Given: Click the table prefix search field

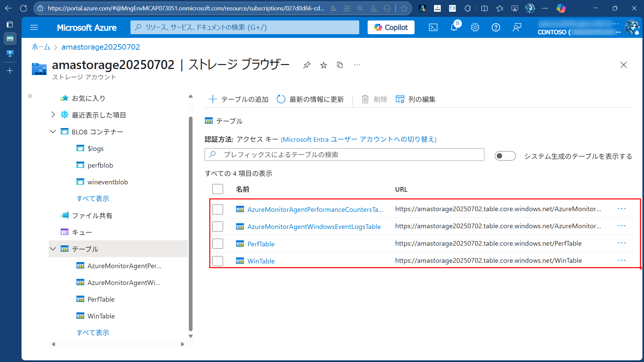Looking at the screenshot, I should pos(344,155).
